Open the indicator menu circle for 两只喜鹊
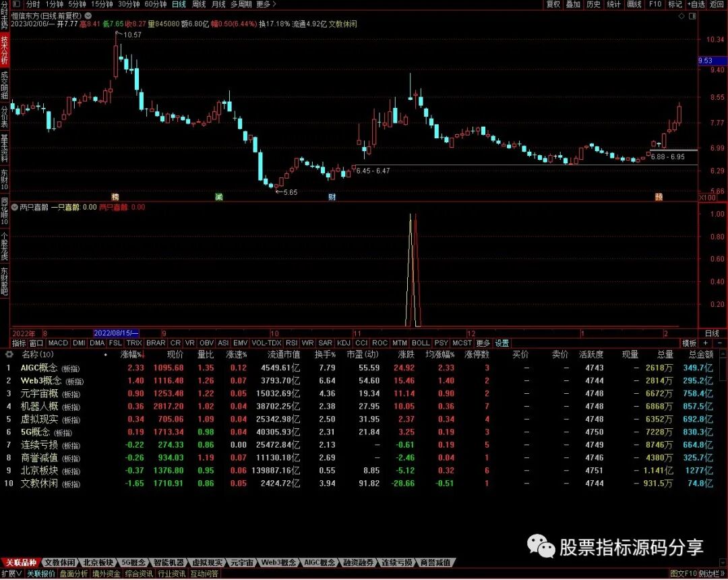The image size is (728, 580). (x=14, y=207)
